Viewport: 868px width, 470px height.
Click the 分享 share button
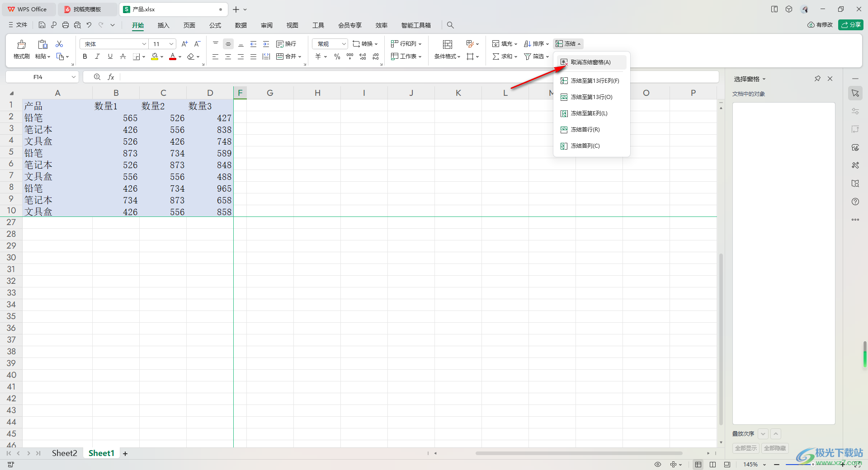851,25
